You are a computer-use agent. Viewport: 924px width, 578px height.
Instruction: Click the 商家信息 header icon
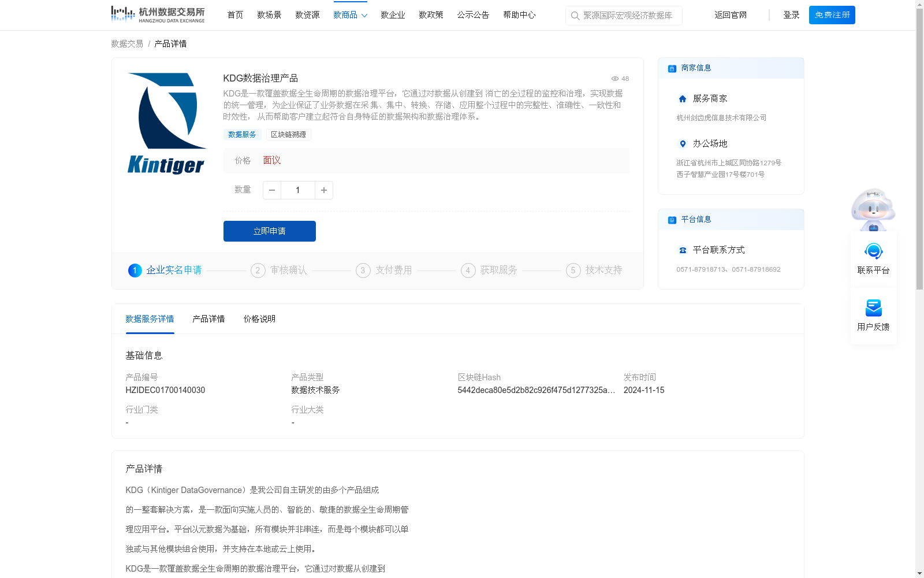[672, 68]
